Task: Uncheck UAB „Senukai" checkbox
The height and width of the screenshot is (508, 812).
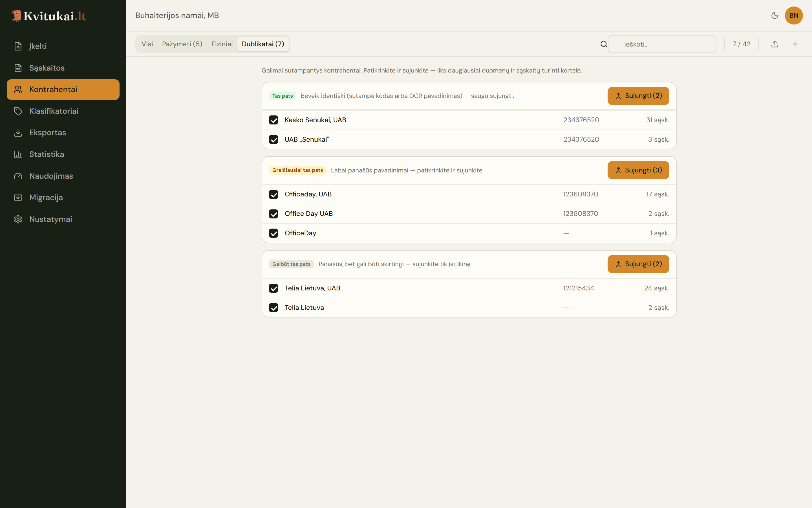Action: [273, 139]
